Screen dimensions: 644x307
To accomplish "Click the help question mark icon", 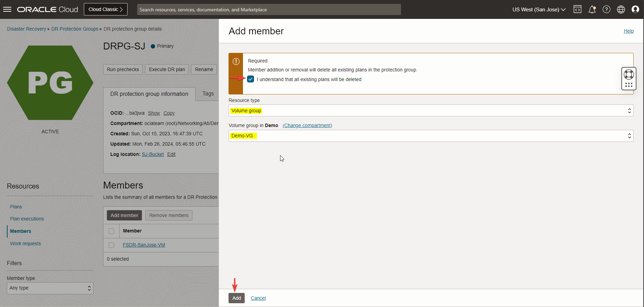I will [x=607, y=9].
